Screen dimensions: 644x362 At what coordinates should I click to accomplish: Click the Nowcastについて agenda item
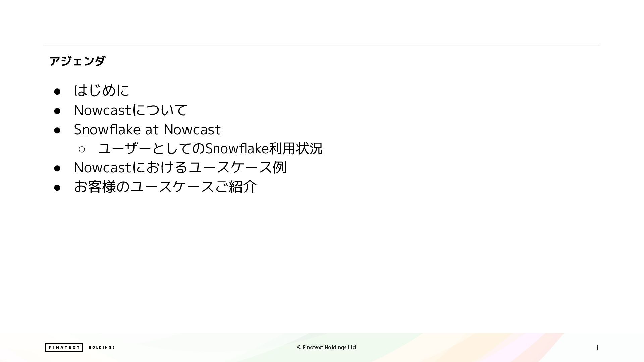[130, 110]
